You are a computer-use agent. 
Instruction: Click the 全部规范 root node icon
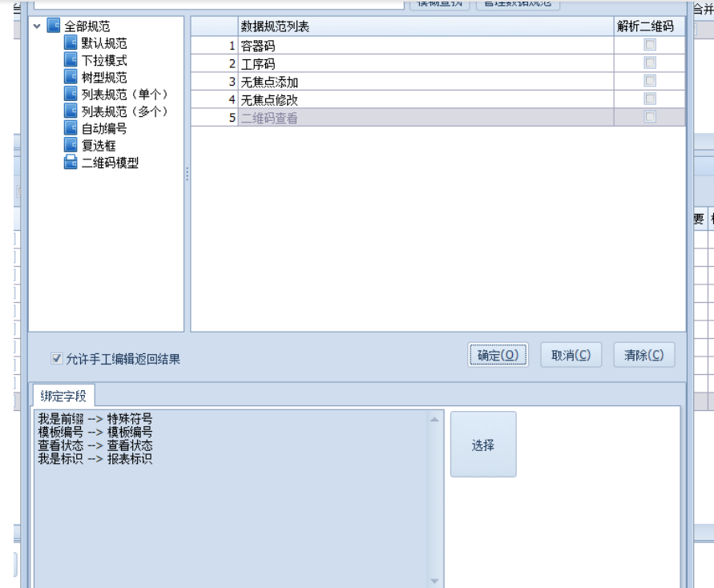click(x=54, y=26)
